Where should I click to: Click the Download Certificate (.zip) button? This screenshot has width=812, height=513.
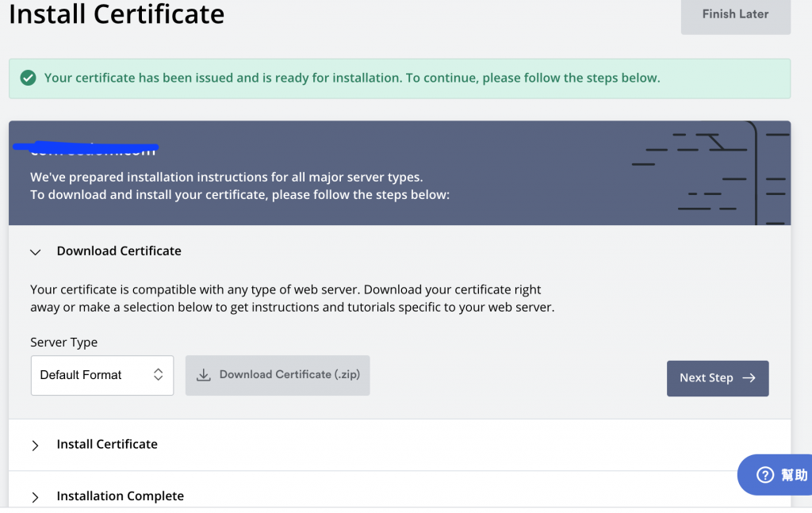[x=278, y=375]
